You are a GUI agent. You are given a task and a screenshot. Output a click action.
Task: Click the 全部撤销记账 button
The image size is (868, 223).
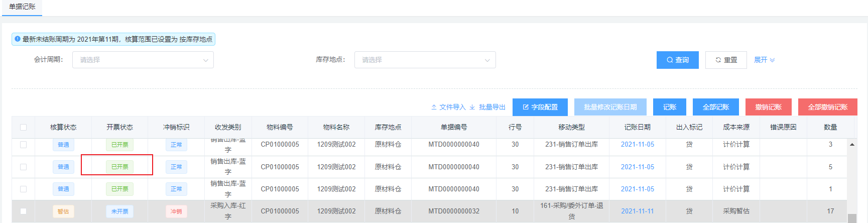click(x=827, y=107)
